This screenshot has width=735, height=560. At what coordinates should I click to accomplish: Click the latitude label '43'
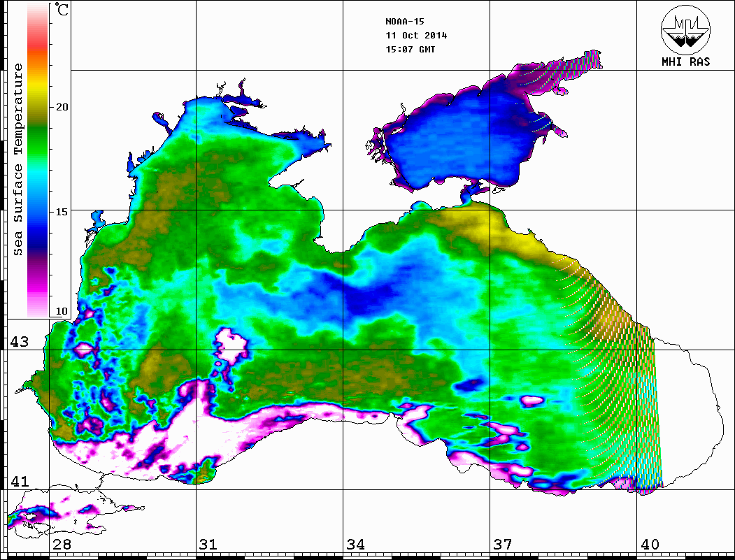pyautogui.click(x=20, y=342)
